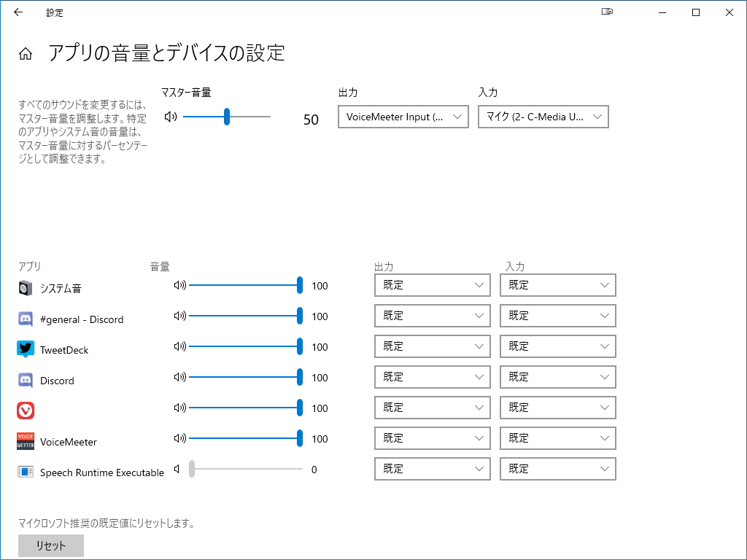The height and width of the screenshot is (560, 747).
Task: Click the master volume slider handle
Action: pos(227,117)
